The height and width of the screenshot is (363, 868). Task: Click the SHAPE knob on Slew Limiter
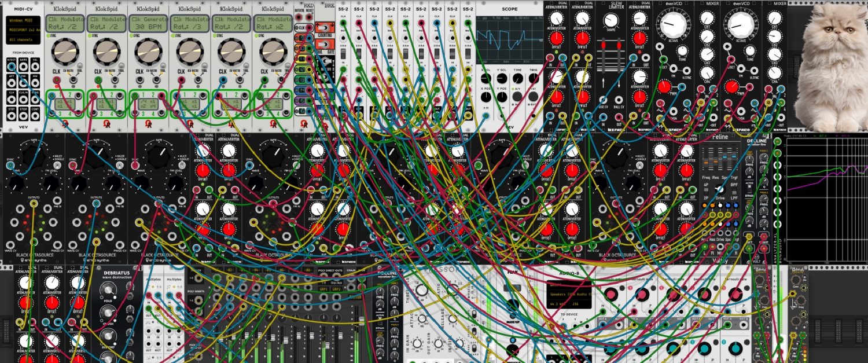611,20
